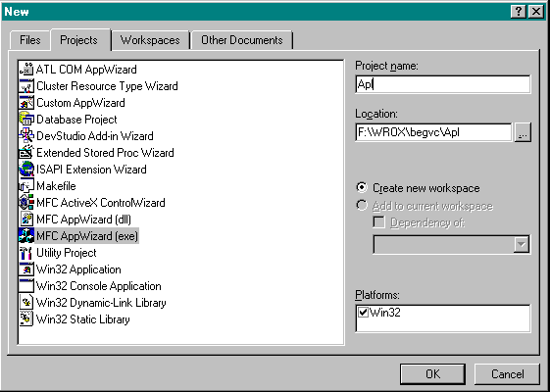
Task: Choose 'MFC ActiveX ControlWizard' entry
Action: 101,203
